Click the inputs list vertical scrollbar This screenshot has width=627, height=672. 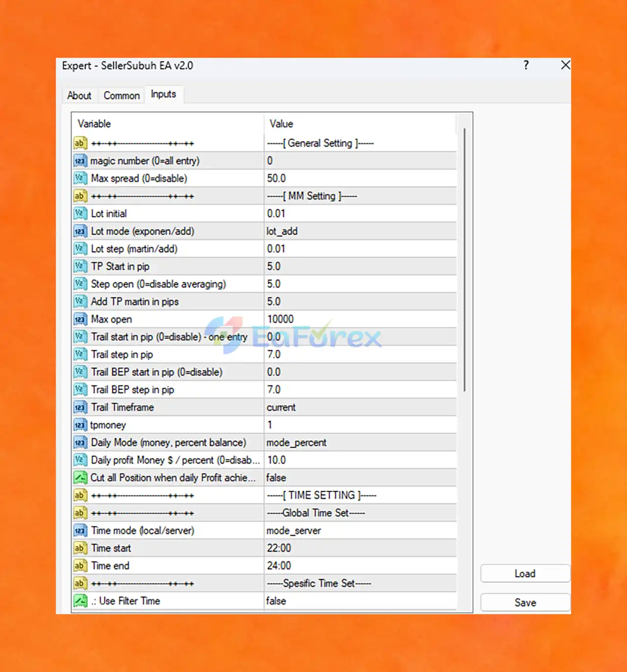(x=464, y=260)
